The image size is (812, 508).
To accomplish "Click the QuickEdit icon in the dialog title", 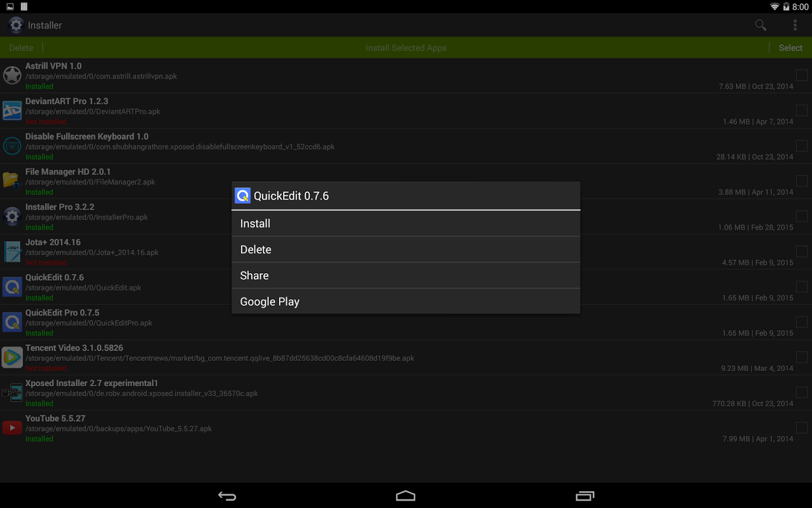I will point(242,196).
